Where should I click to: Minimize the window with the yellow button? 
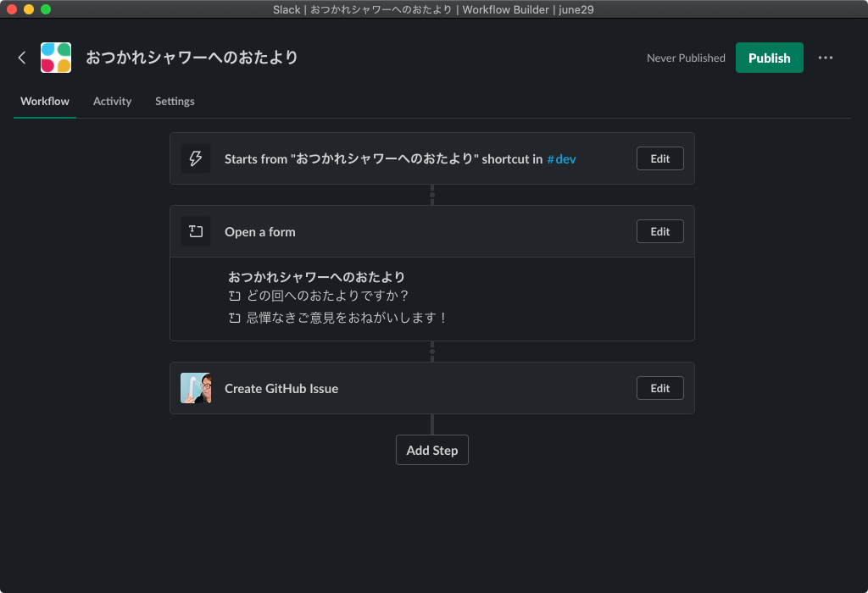coord(29,9)
